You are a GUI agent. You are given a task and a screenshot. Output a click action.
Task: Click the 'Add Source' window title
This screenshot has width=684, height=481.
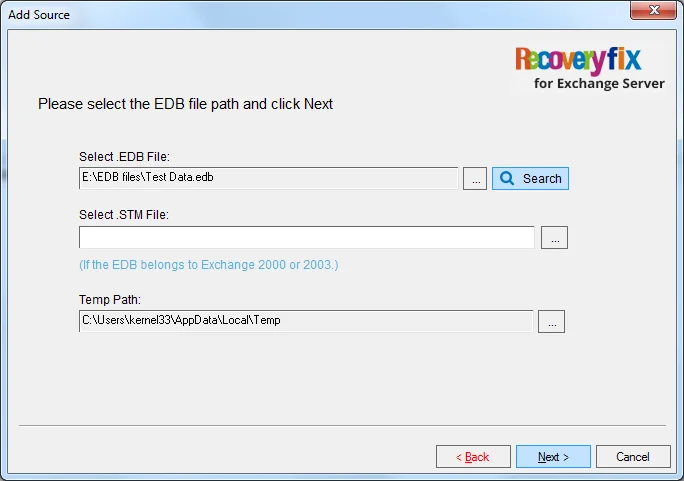(x=39, y=15)
